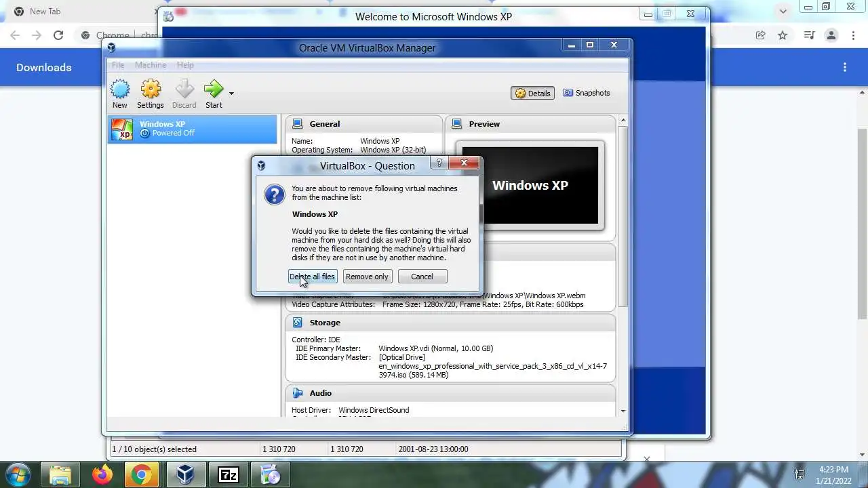This screenshot has width=868, height=488.
Task: Open the Downloads page three-dot menu
Action: click(x=845, y=67)
